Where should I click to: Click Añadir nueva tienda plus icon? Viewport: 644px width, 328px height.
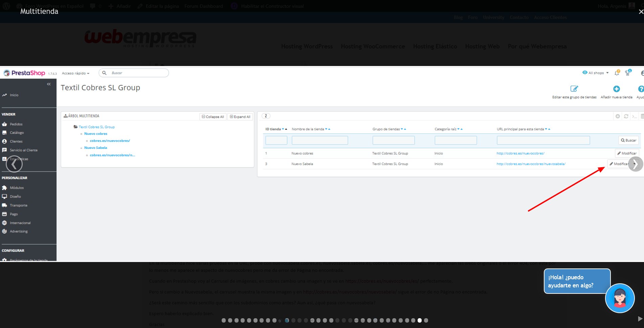617,89
